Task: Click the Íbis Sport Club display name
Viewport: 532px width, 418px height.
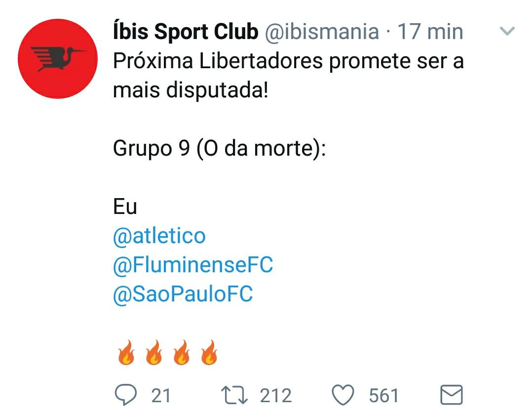Action: pos(186,32)
